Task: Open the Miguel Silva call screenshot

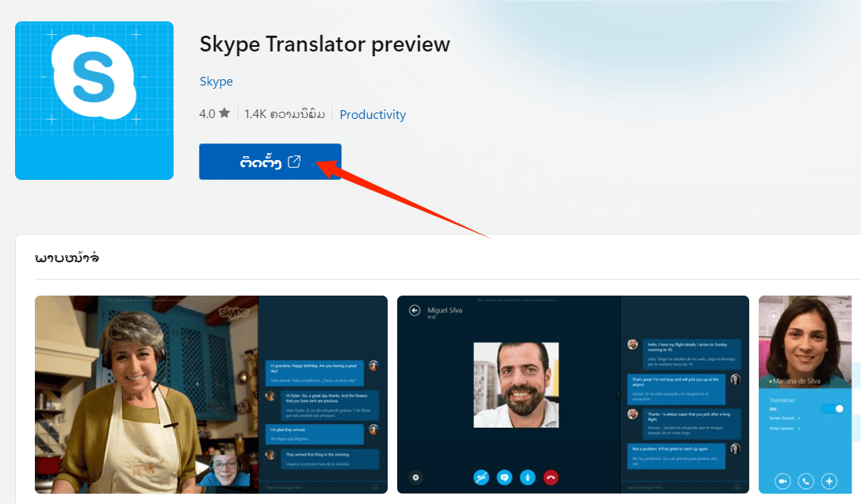Action: pyautogui.click(x=573, y=394)
